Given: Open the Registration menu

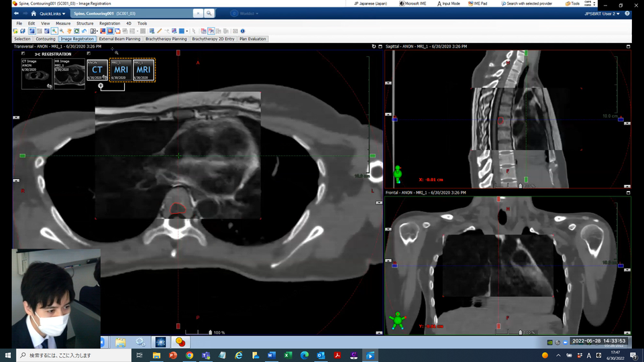Looking at the screenshot, I should tap(109, 23).
